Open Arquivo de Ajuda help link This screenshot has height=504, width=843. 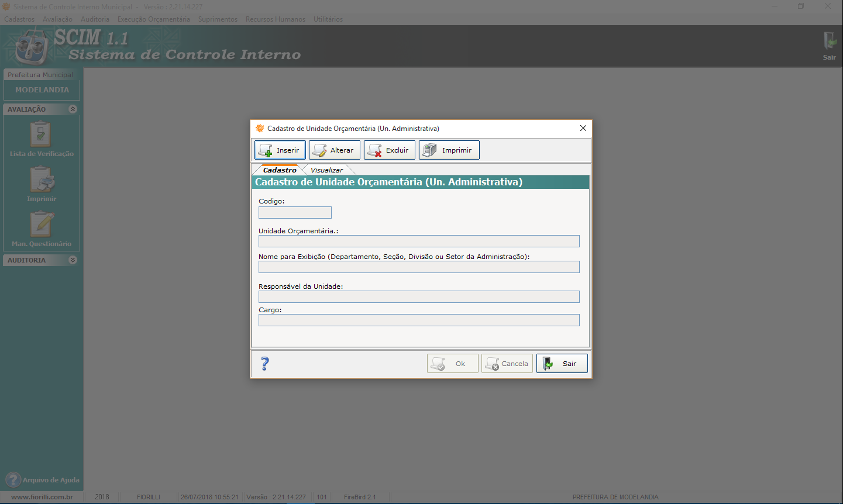(x=43, y=480)
